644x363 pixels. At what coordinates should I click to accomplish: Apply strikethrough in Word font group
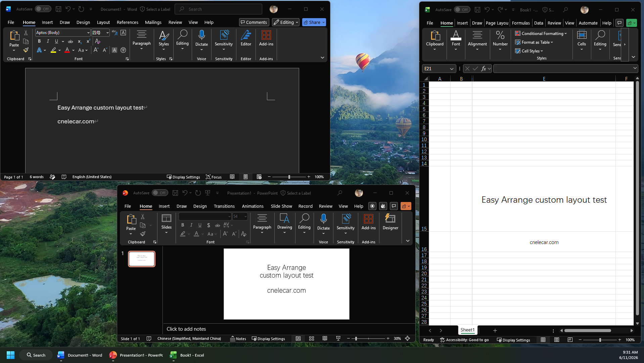71,41
